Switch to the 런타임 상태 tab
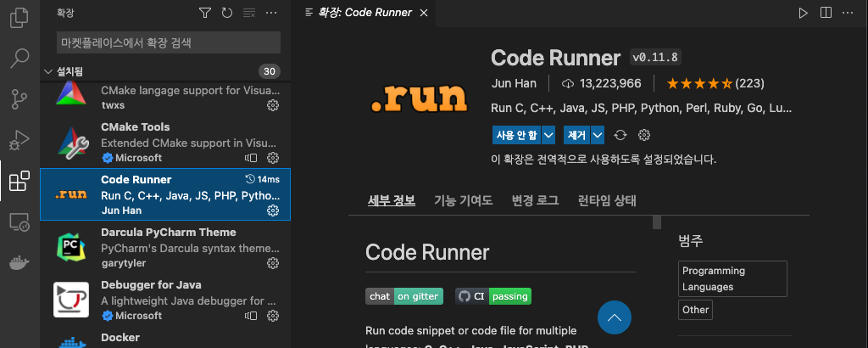This screenshot has width=868, height=348. (607, 200)
